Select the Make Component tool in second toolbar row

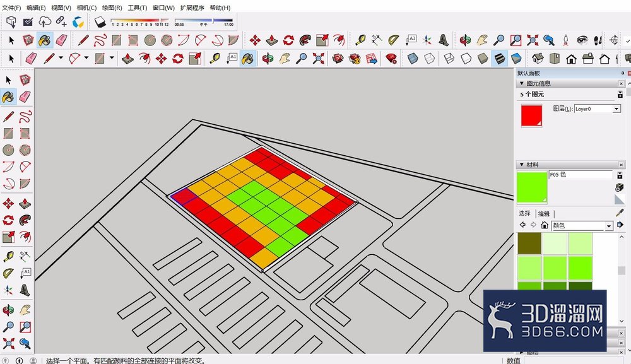(28, 40)
